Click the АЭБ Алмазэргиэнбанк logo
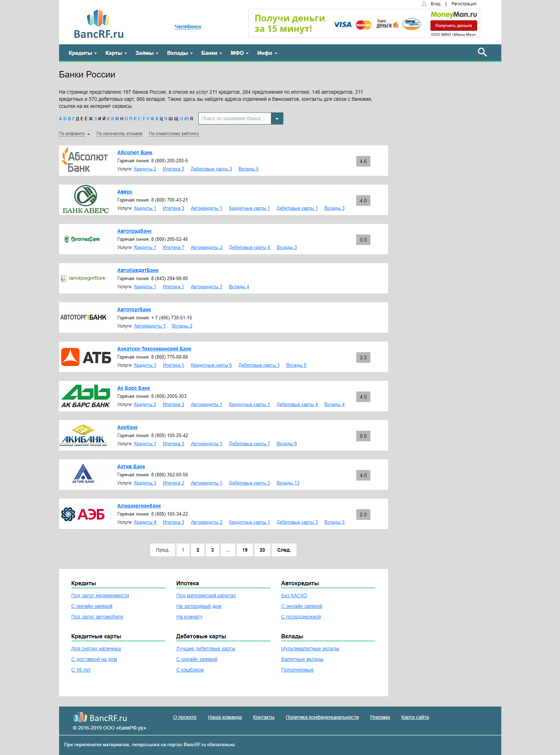560x755 pixels. coord(83,514)
